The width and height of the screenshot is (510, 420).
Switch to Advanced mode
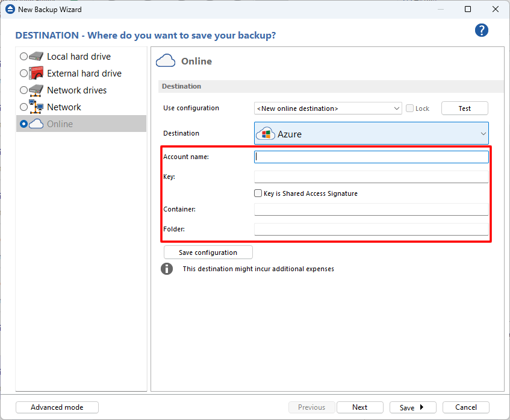tap(57, 407)
